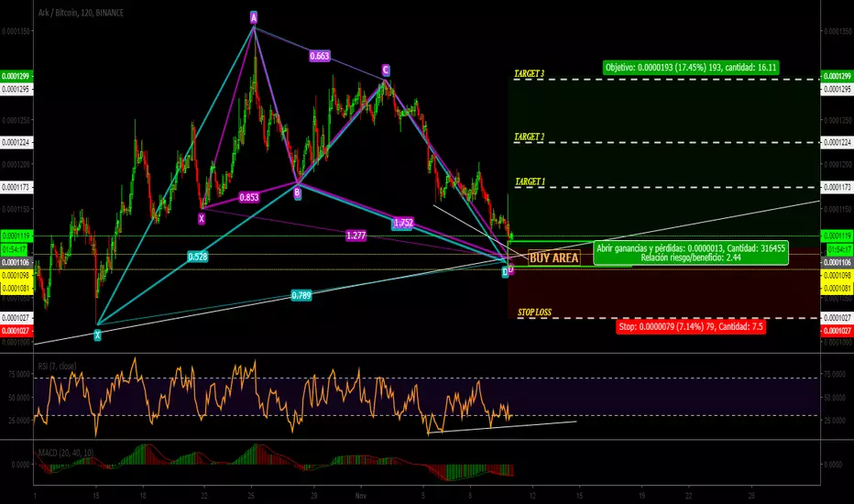This screenshot has width=854, height=504.
Task: Click the 0.0001224 price tag on the right axis
Action: coord(838,142)
